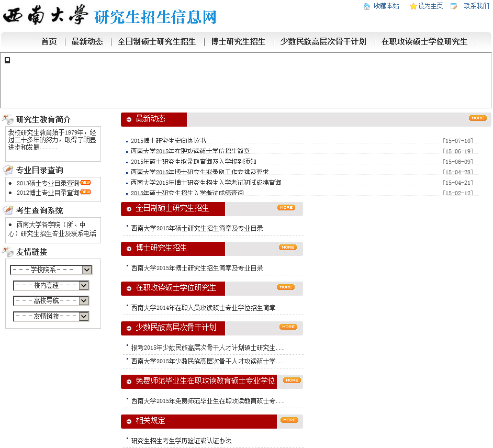Click MORE in 全日制硕士研究生招生 section
Viewport: 493px width, 448px height.
(286, 207)
